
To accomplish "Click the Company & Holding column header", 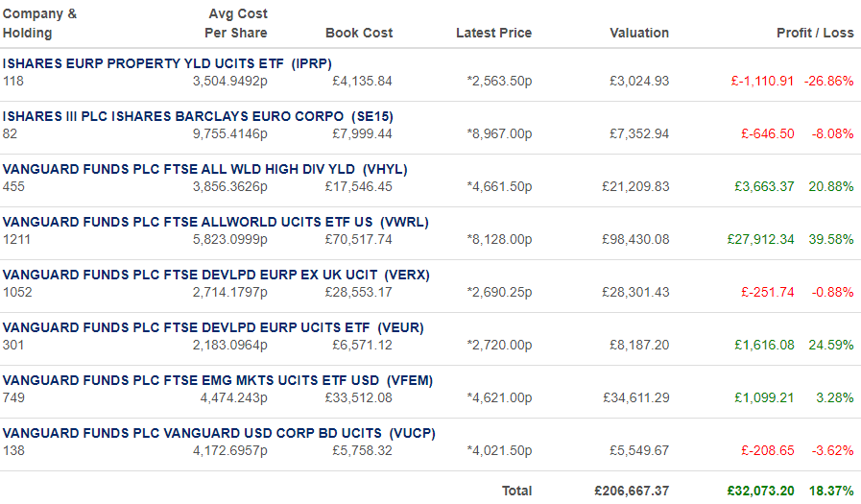I will [39, 23].
